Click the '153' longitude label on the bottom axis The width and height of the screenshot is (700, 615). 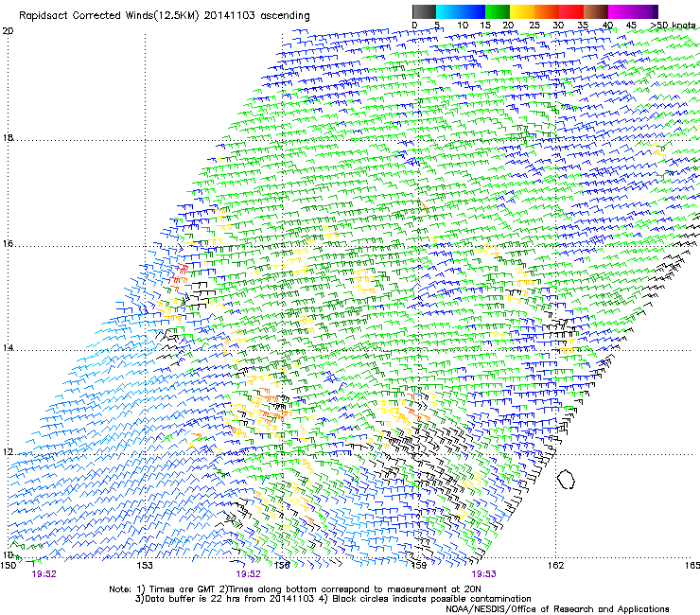[x=145, y=566]
